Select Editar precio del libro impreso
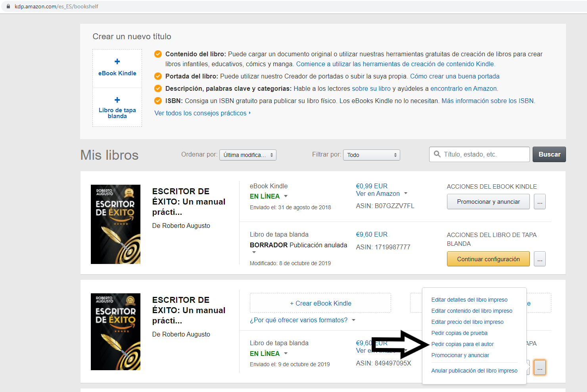This screenshot has height=392, width=587. click(x=467, y=322)
